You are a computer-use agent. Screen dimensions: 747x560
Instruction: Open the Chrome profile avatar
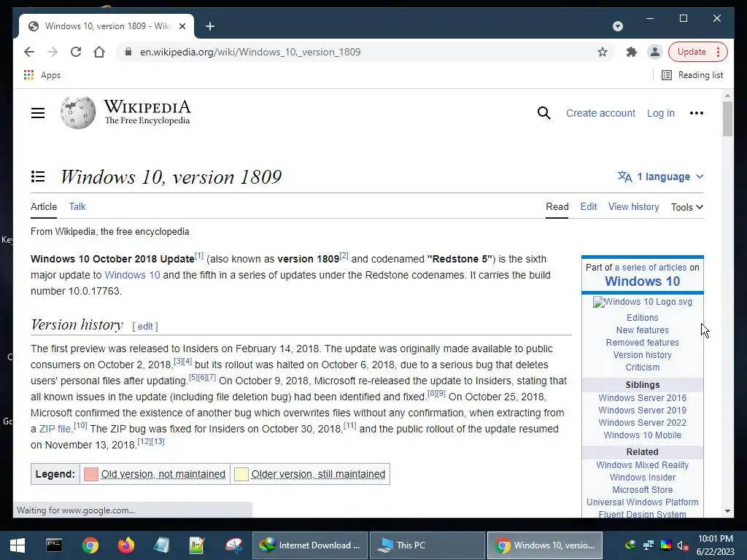(x=654, y=52)
